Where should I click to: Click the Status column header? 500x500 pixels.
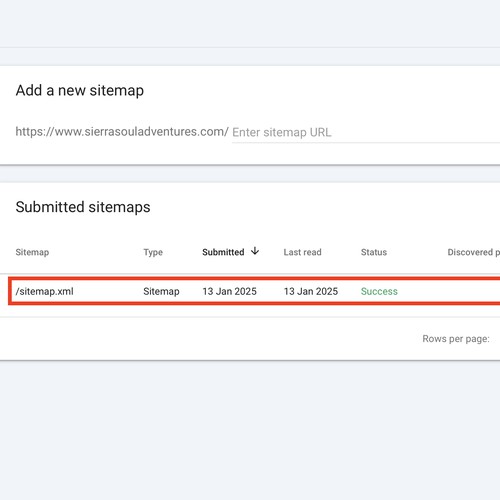tap(374, 252)
